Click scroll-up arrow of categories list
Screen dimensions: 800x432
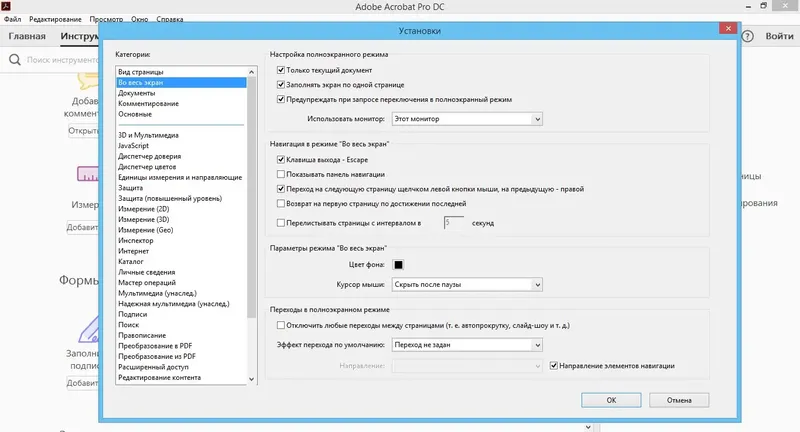(x=251, y=72)
